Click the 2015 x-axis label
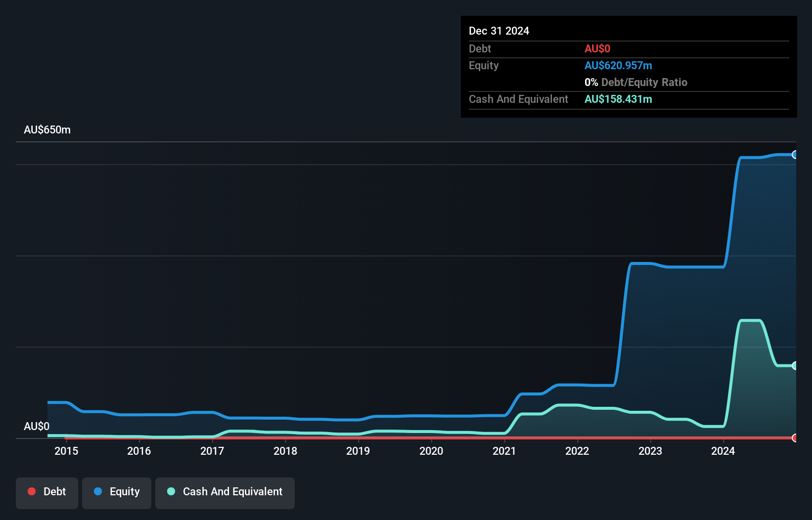This screenshot has width=812, height=520. point(66,451)
